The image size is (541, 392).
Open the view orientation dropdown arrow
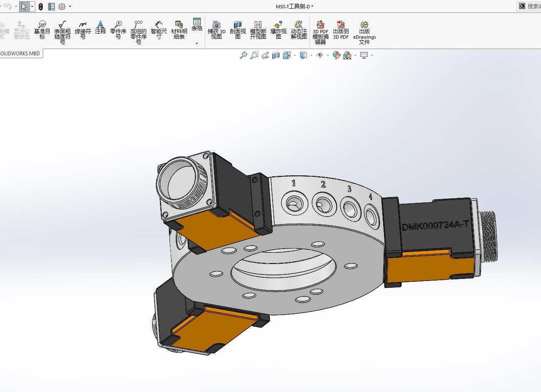click(295, 55)
